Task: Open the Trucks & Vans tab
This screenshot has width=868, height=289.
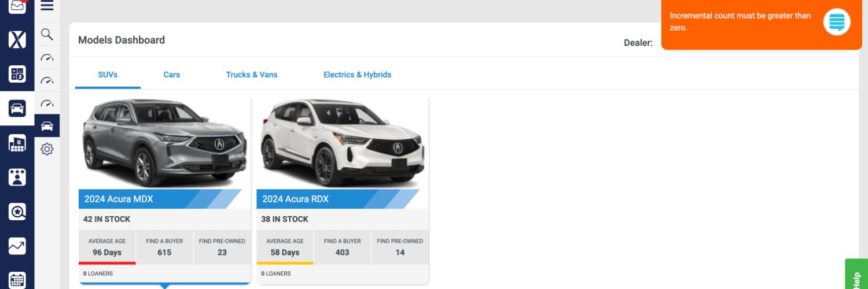Action: (252, 75)
